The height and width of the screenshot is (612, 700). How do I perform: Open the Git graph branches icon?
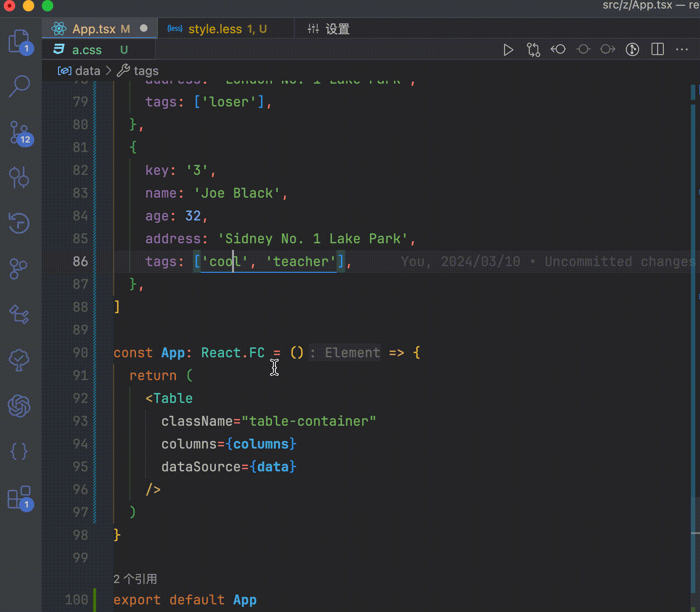coord(19,269)
